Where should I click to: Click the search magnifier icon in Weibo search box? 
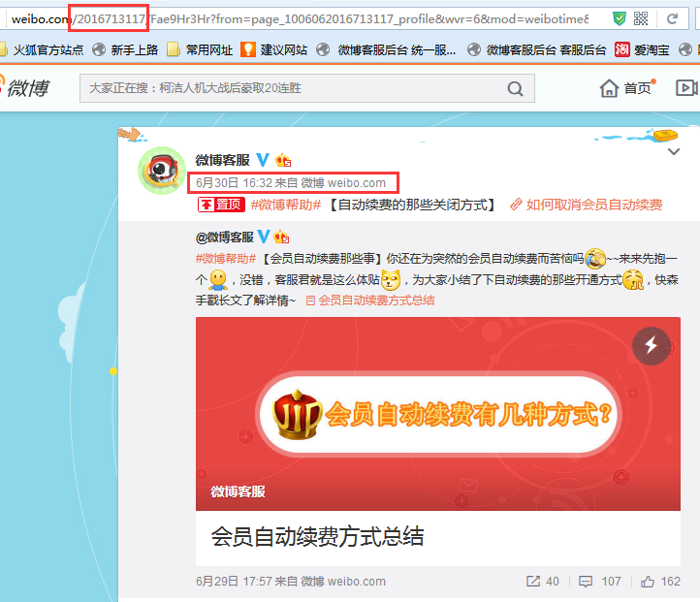[515, 88]
